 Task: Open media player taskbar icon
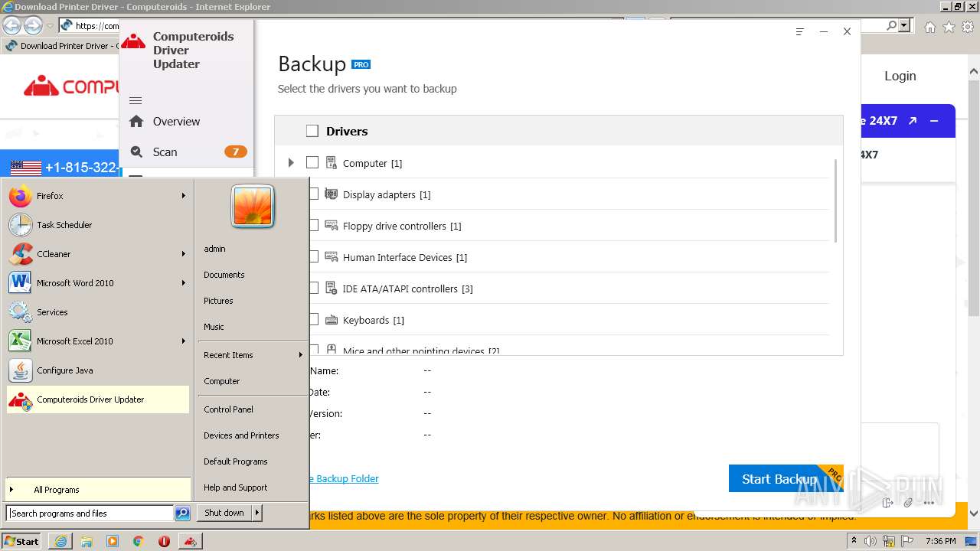point(113,541)
